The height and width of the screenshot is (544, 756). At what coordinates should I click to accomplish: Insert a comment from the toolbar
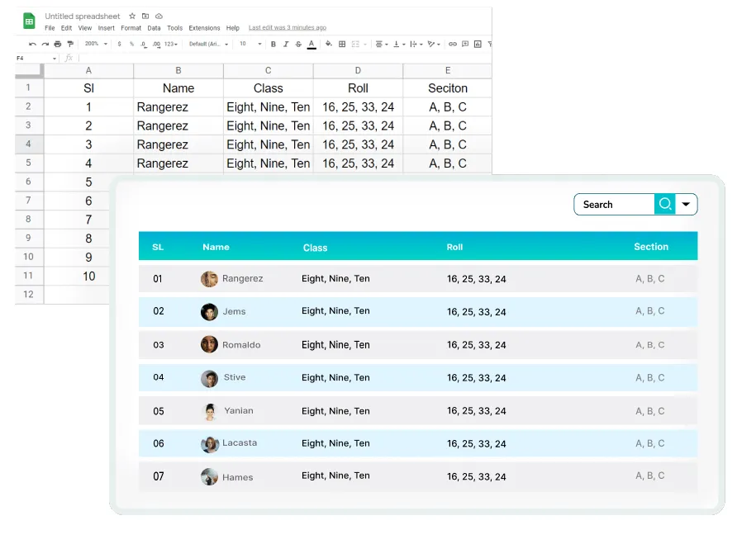[465, 44]
